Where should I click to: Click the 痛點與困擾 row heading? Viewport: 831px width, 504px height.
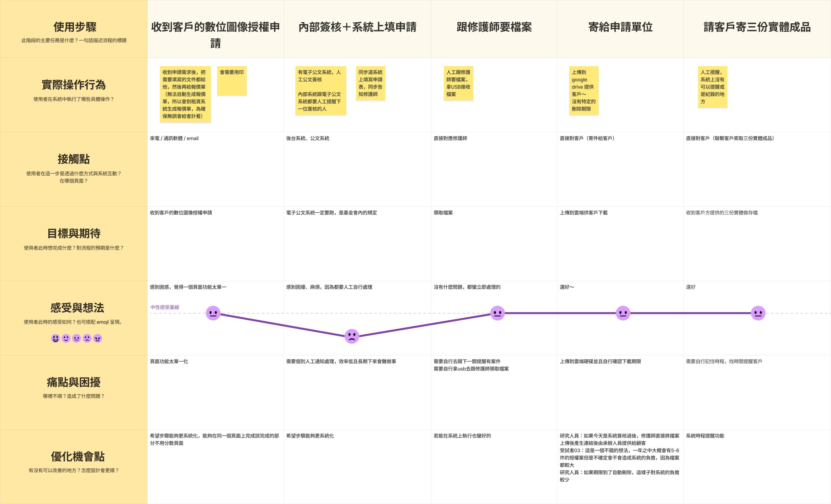[x=73, y=382]
